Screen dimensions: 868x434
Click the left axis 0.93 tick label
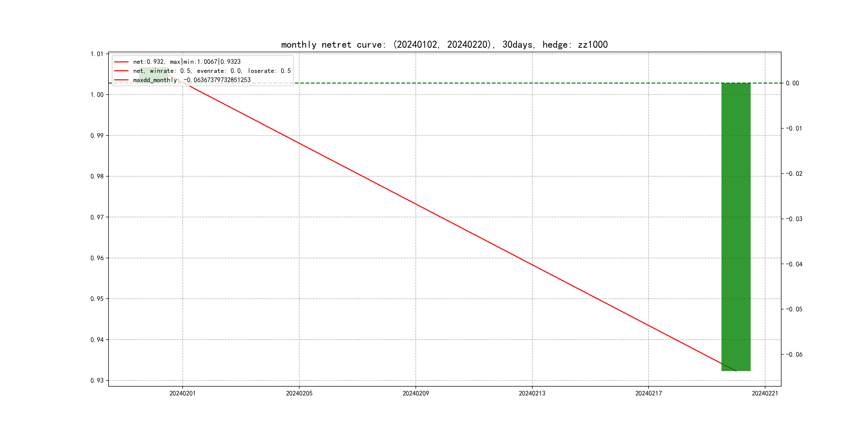(97, 380)
